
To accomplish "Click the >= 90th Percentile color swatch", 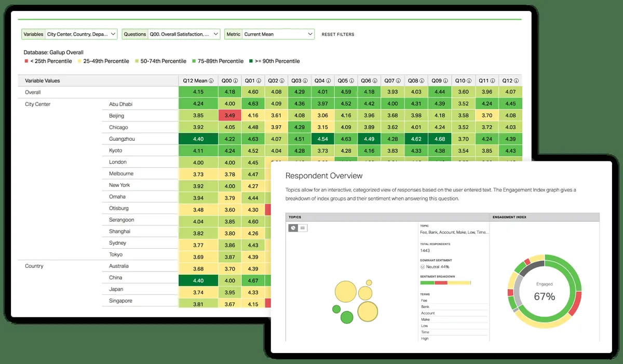I will (251, 61).
